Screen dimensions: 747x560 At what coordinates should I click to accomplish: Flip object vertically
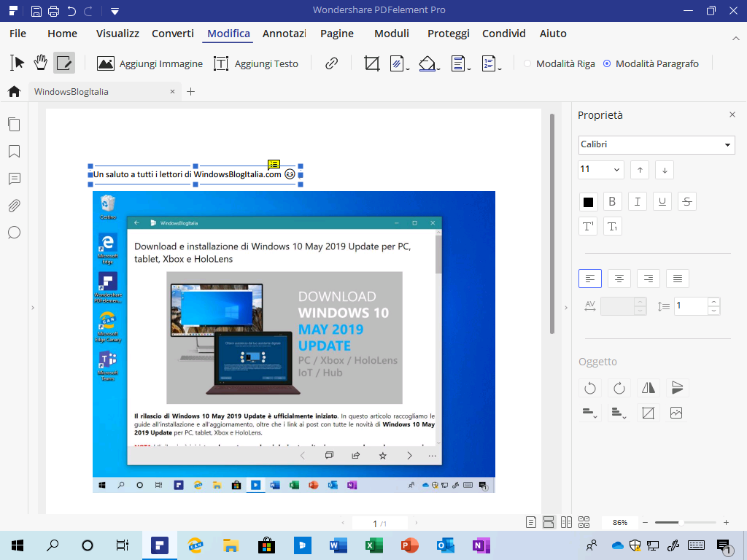point(678,388)
